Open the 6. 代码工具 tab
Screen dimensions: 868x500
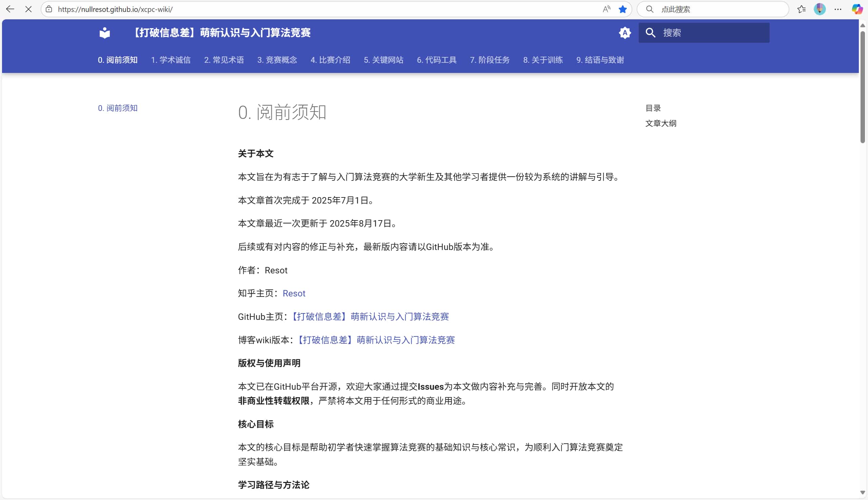(x=437, y=60)
